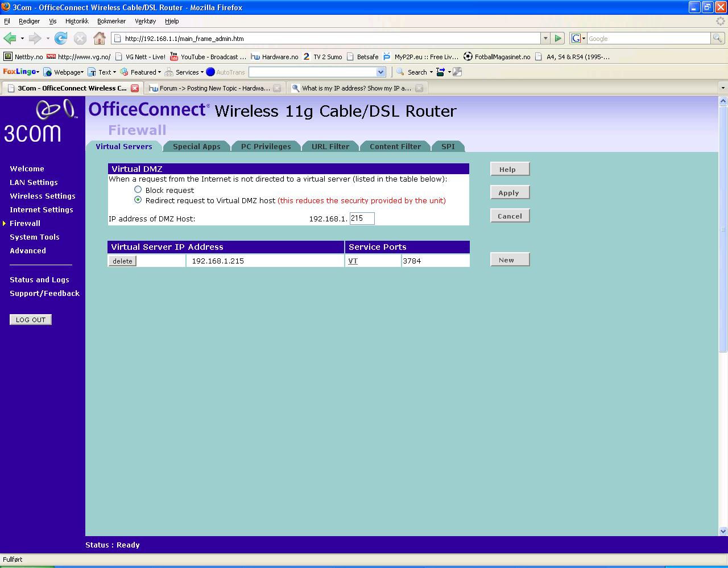Screen dimensions: 728x568
Task: Close the Forum Posting New Topic tab
Action: pyautogui.click(x=277, y=88)
